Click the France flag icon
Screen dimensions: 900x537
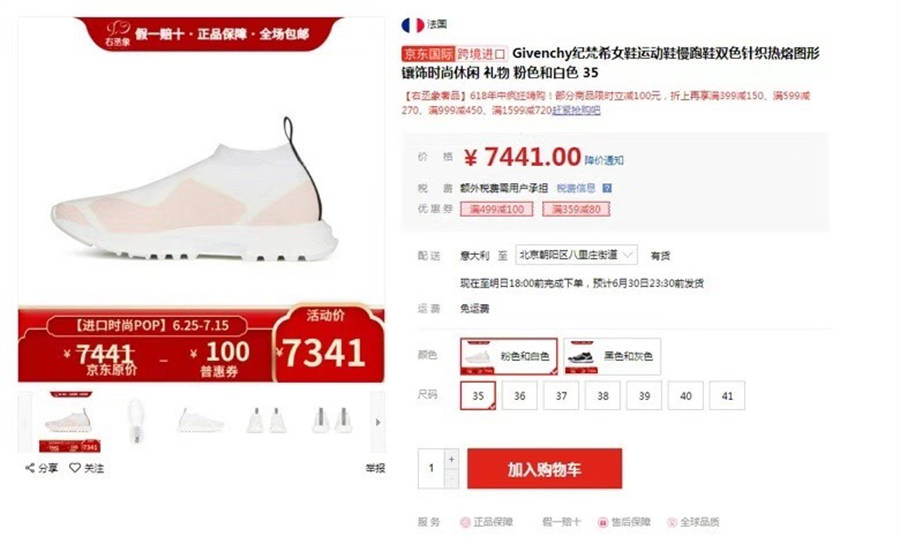pos(412,25)
